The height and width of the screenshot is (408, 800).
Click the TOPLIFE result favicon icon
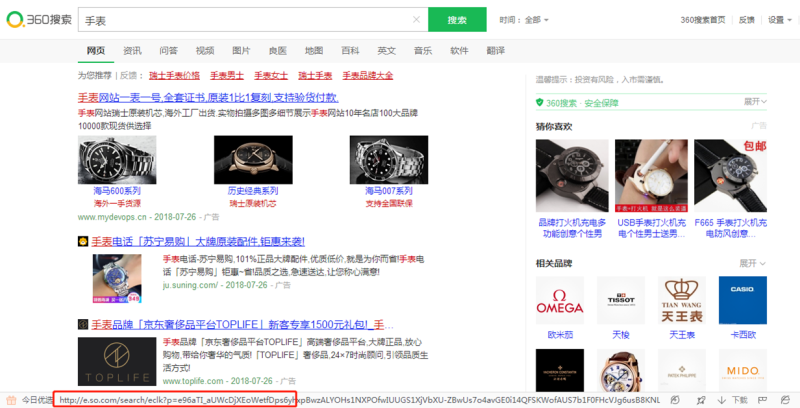coord(83,324)
